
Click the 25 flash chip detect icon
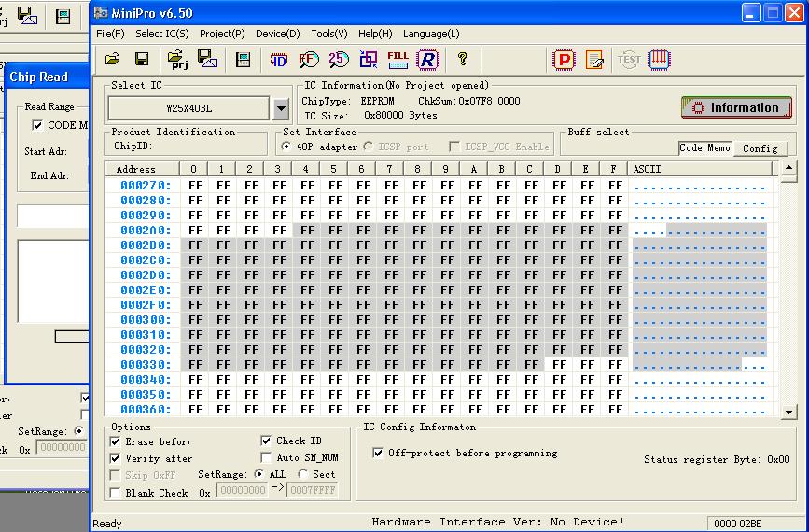(339, 60)
